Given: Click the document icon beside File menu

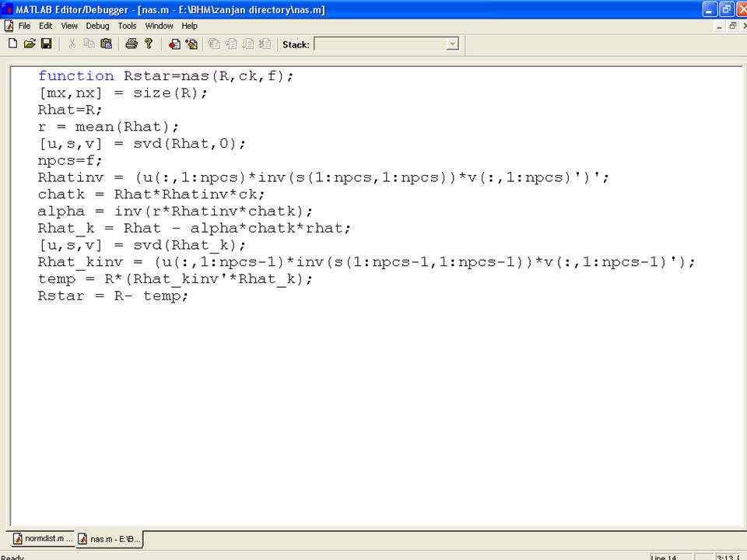Looking at the screenshot, I should (x=9, y=26).
